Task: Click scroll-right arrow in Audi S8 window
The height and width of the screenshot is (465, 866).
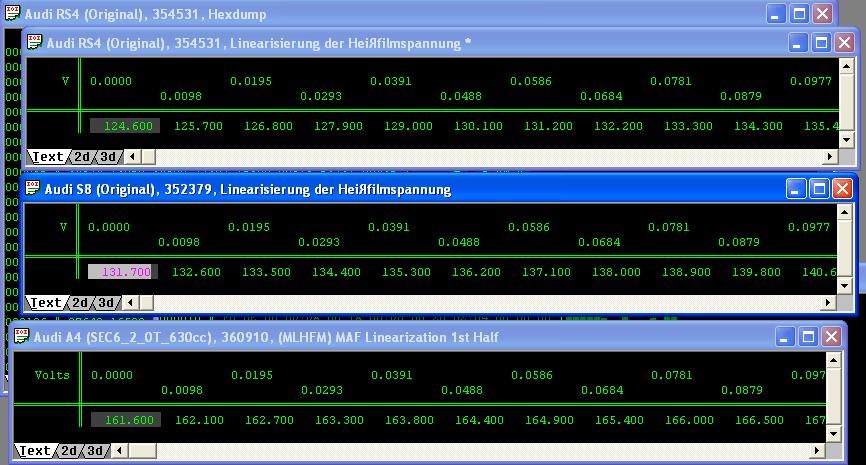Action: pyautogui.click(x=827, y=303)
